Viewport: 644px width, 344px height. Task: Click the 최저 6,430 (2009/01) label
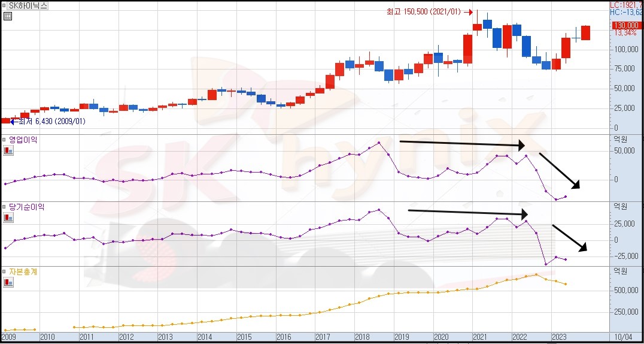[x=51, y=122]
